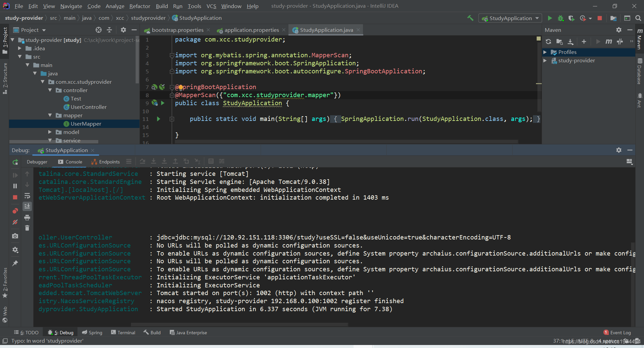Open the Navigate menu

[x=71, y=6]
